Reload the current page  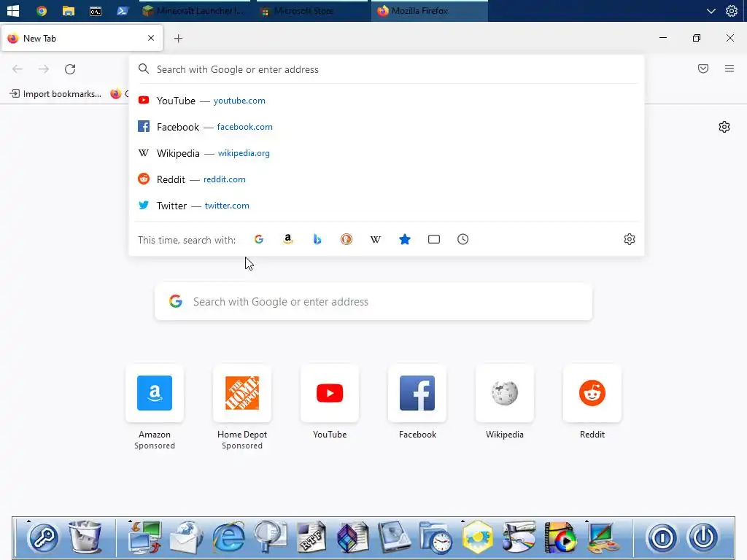click(x=70, y=69)
